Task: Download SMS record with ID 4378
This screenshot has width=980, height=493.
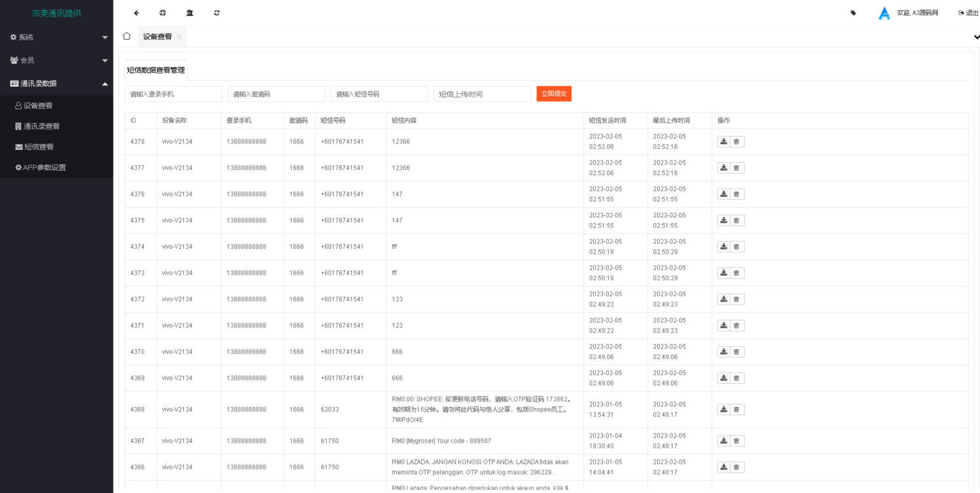Action: 724,142
